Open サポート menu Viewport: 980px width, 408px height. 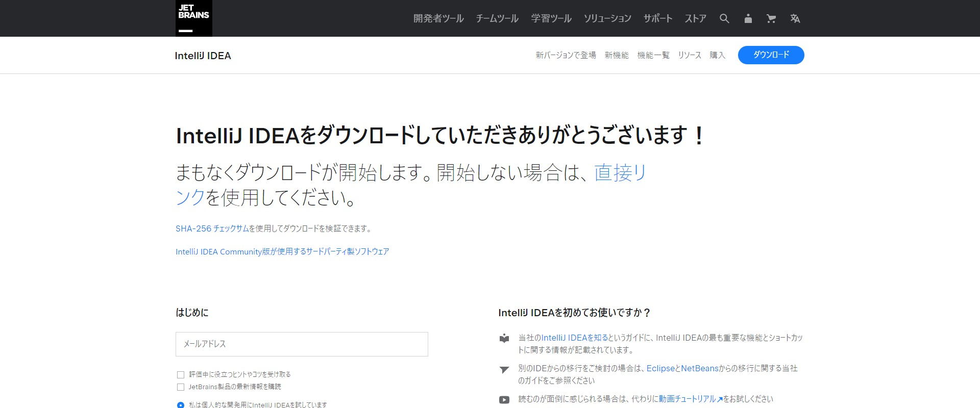pyautogui.click(x=658, y=19)
